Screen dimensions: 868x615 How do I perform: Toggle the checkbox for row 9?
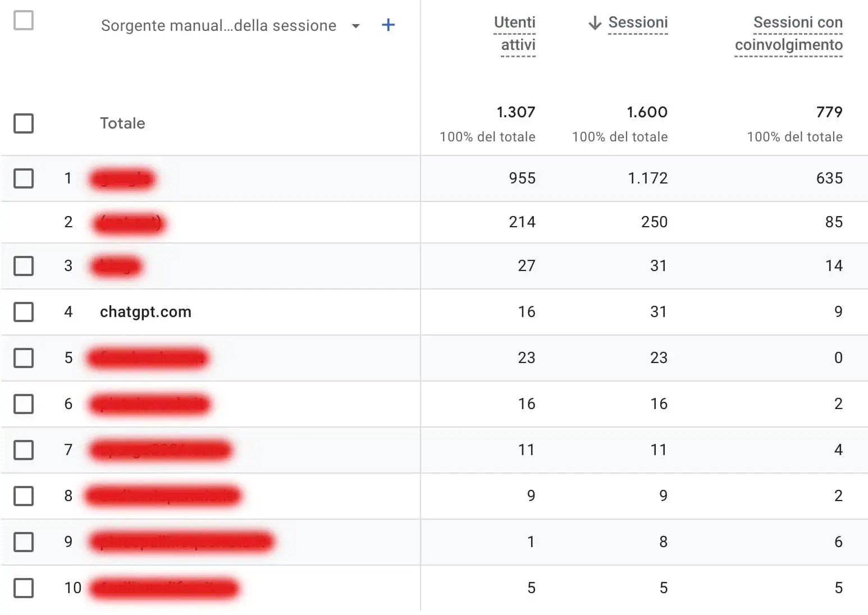[x=24, y=542]
